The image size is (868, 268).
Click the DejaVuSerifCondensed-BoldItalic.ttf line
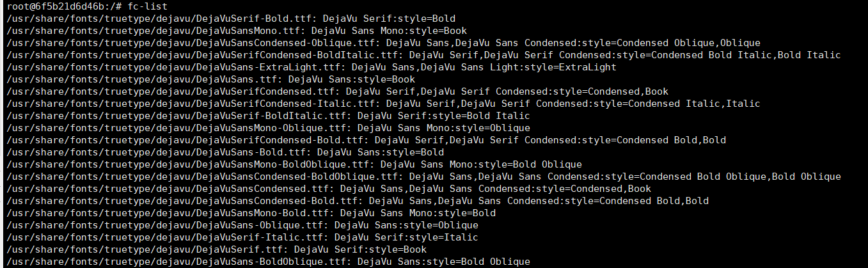(423, 54)
